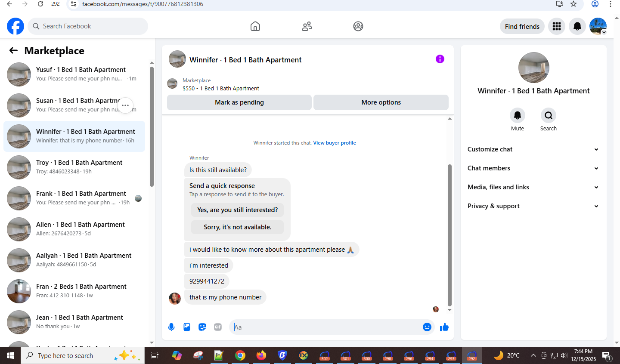Launch Google Chrome from the taskbar
620x364 pixels.
(240, 355)
